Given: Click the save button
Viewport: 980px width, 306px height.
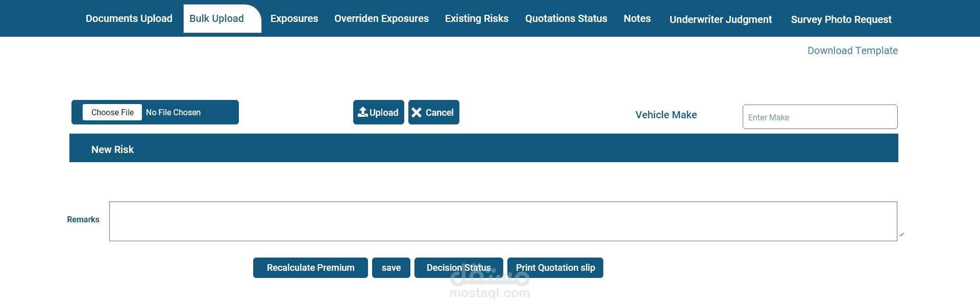Looking at the screenshot, I should pyautogui.click(x=391, y=268).
